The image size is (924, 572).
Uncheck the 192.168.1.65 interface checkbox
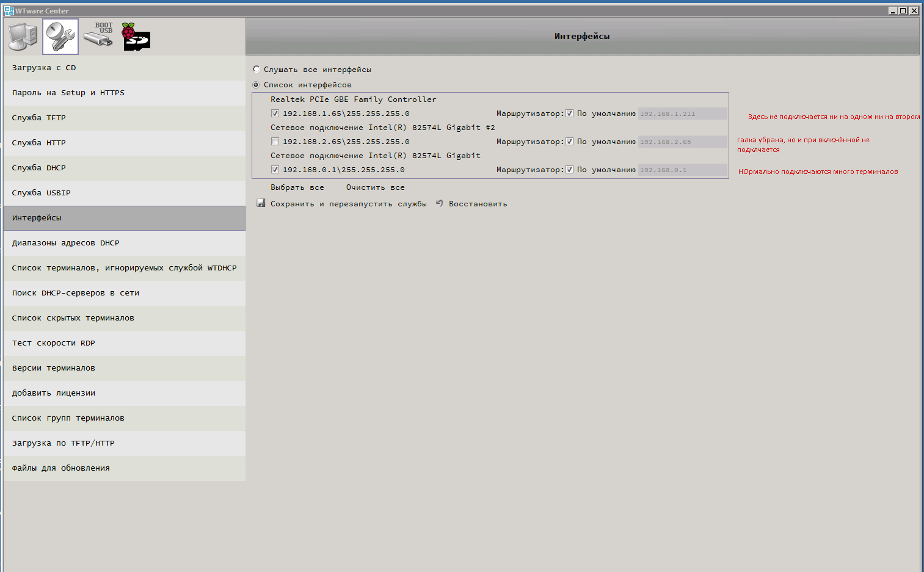(x=275, y=114)
